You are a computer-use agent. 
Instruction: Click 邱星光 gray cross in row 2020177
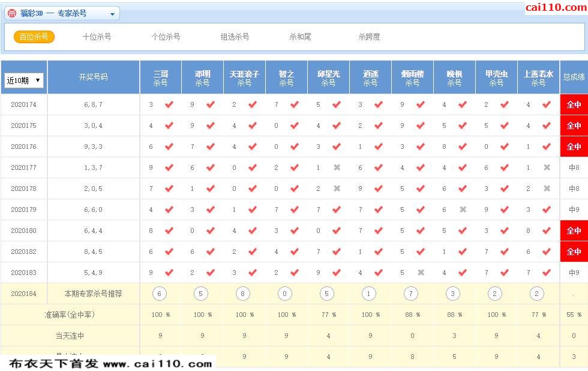[x=337, y=167]
